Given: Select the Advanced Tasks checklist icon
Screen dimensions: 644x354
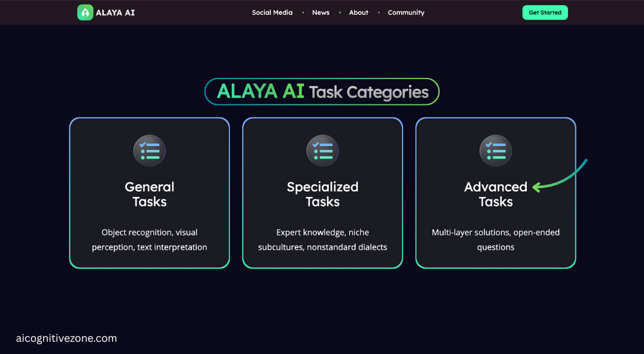Looking at the screenshot, I should click(x=496, y=151).
